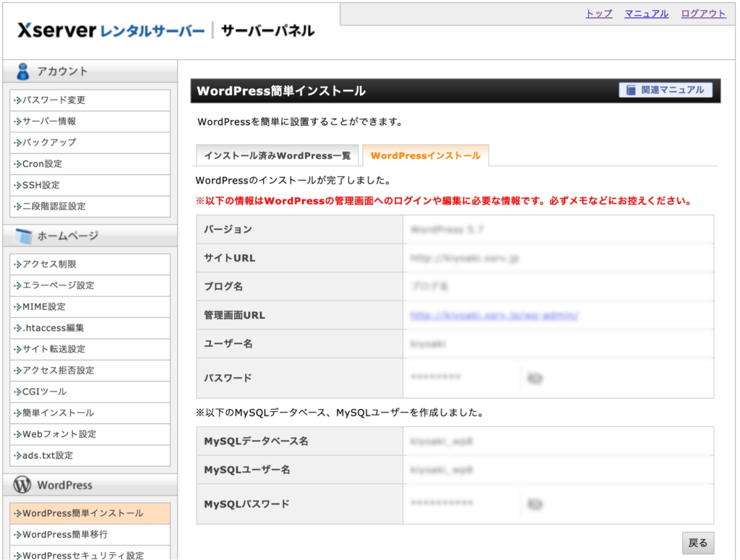
Task: Click the book icon on 関連マニュアル button
Action: click(631, 90)
